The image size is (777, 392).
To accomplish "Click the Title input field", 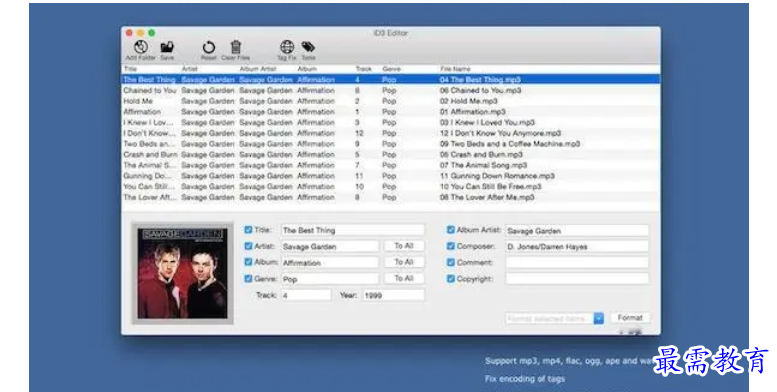I will (353, 230).
